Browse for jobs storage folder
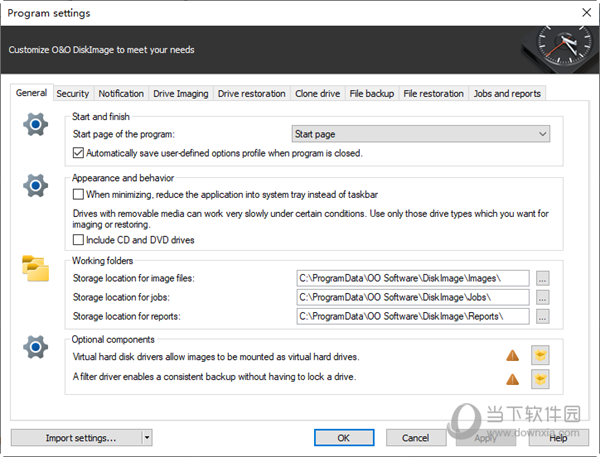Image resolution: width=600 pixels, height=457 pixels. coord(542,297)
